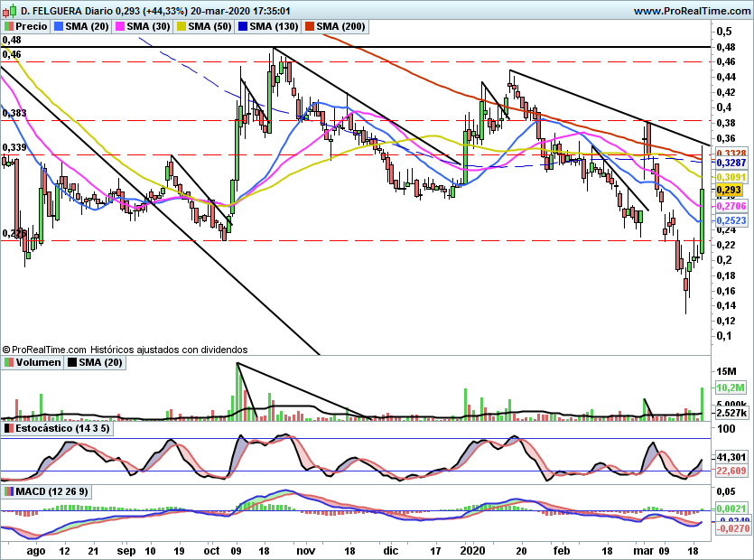
Task: Click the SMA (50) yellow legend icon
Action: tap(182, 26)
